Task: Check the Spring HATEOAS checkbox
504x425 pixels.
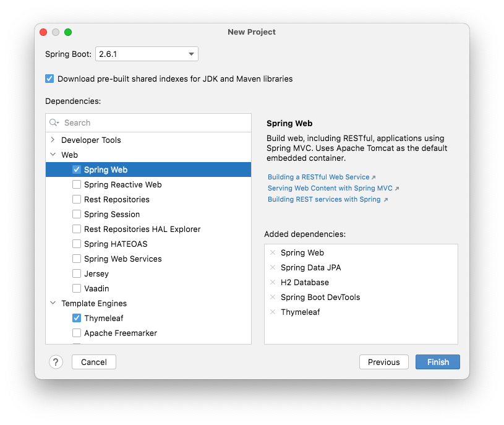Action: coord(77,244)
